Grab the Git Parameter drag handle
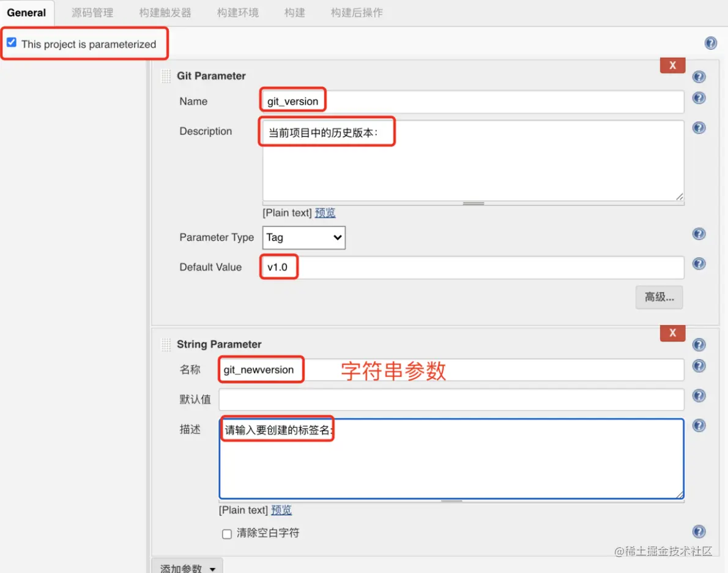Image resolution: width=728 pixels, height=573 pixels. click(x=166, y=76)
